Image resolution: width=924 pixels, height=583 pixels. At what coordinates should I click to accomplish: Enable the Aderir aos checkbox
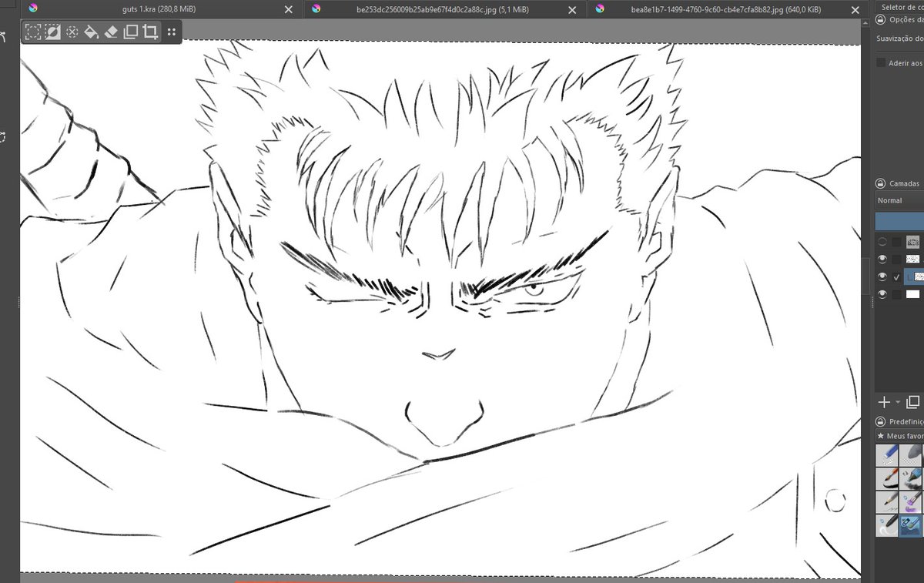[x=881, y=62]
